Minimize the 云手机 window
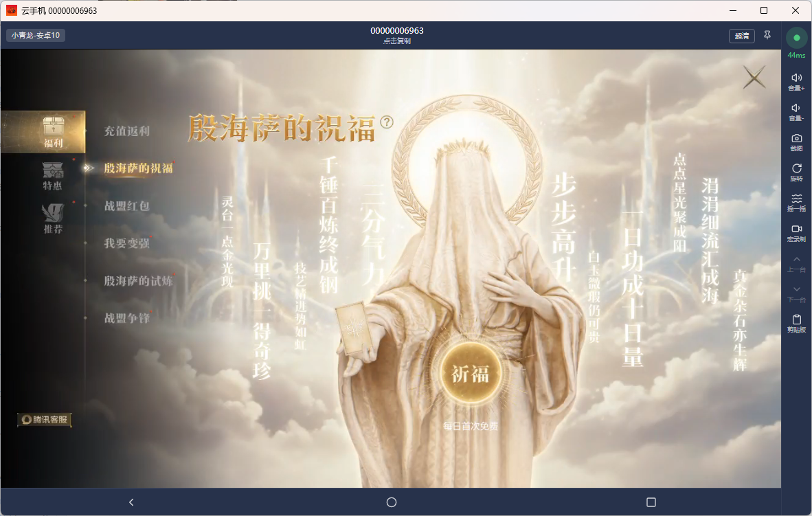Screen dimensions: 812x516 [733, 10]
